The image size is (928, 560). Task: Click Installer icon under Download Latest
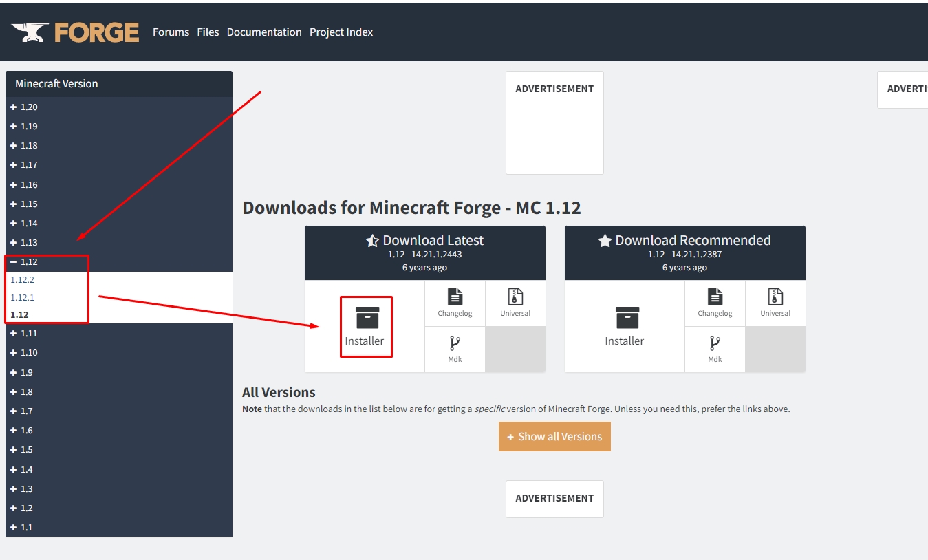pos(367,318)
